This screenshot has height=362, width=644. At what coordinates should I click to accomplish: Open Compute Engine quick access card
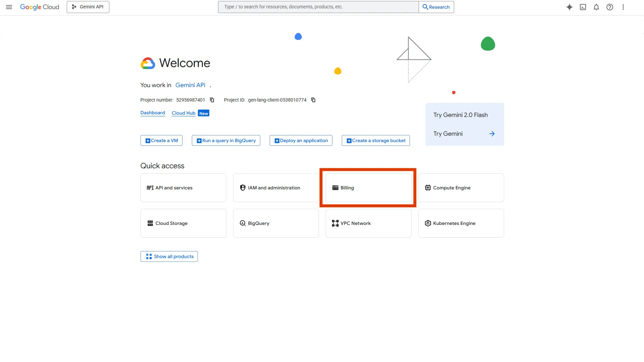(x=461, y=188)
